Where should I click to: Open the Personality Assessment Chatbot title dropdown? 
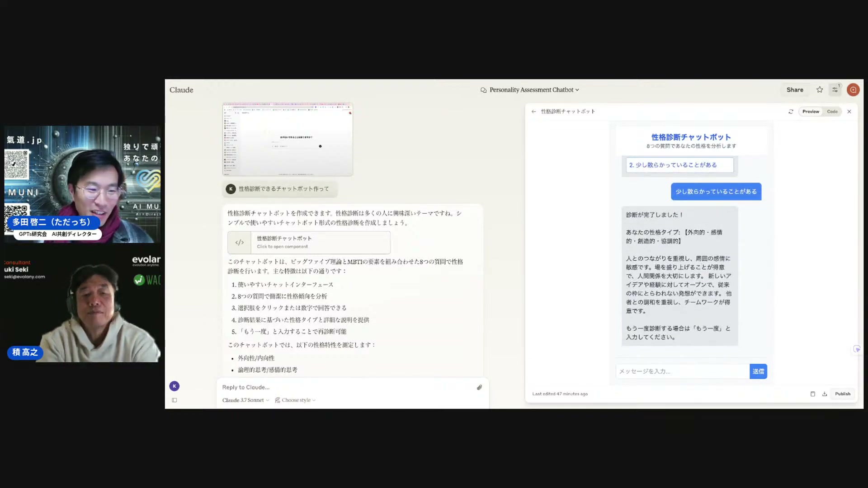pos(529,90)
